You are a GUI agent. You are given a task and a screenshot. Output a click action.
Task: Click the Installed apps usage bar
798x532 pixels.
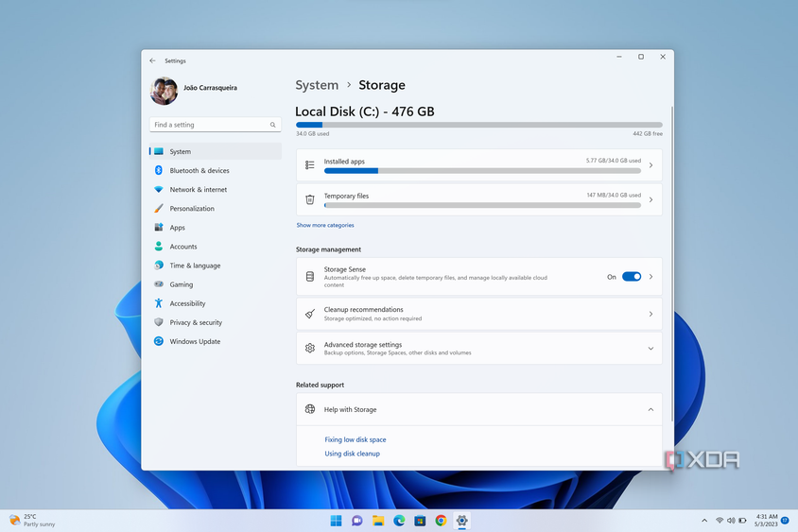click(x=482, y=171)
